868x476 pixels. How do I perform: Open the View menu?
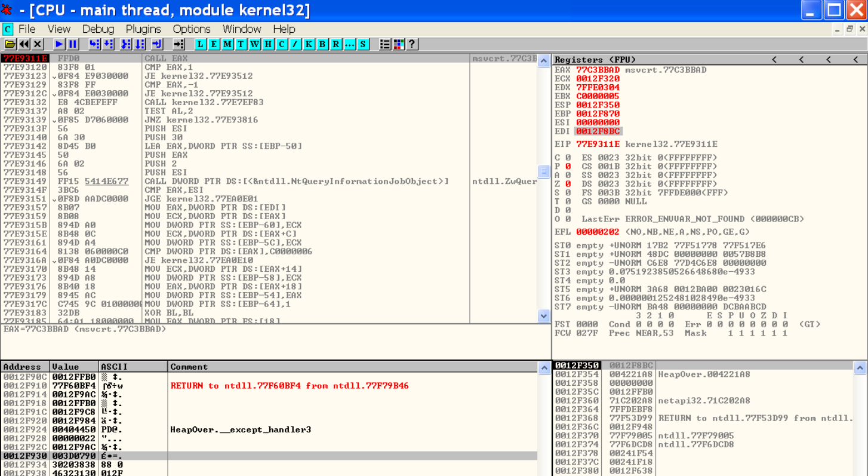pos(59,29)
